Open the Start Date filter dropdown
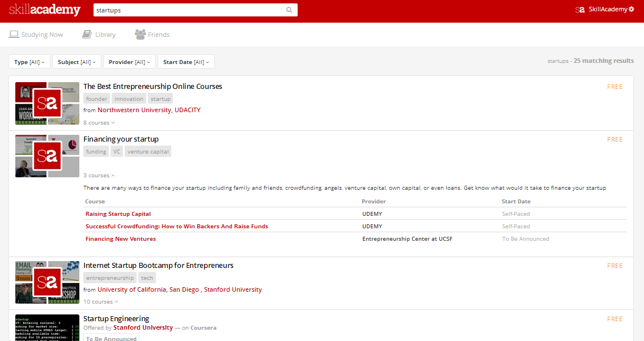 pos(186,62)
